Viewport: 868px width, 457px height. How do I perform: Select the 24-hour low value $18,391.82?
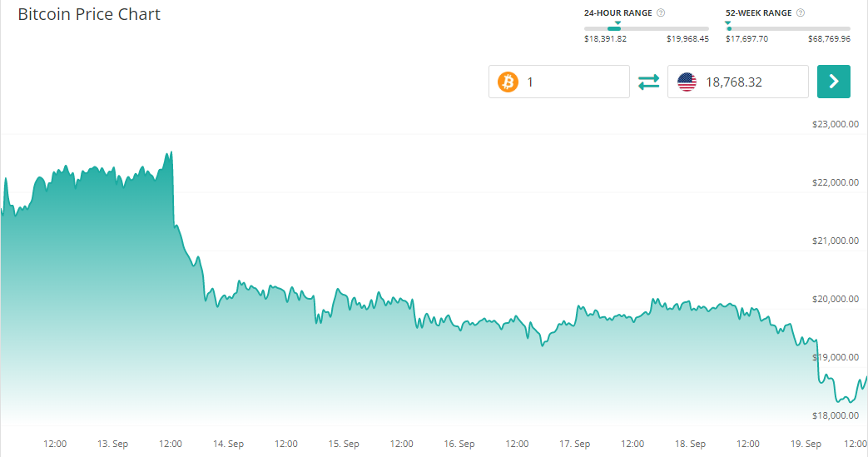605,39
